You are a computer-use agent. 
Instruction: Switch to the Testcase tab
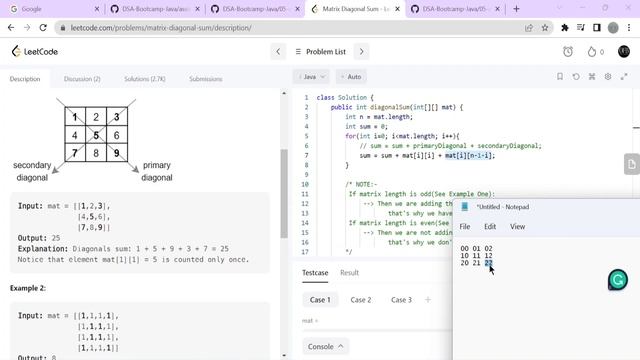315,273
